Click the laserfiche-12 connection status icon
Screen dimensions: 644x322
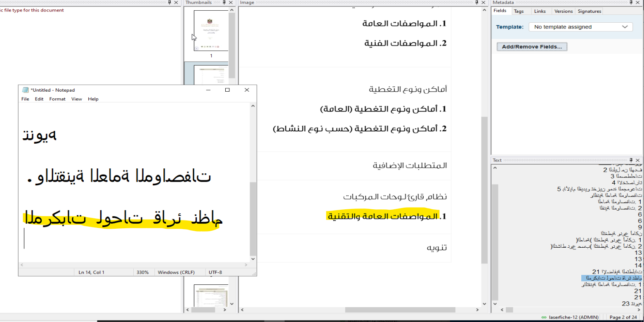(x=544, y=317)
